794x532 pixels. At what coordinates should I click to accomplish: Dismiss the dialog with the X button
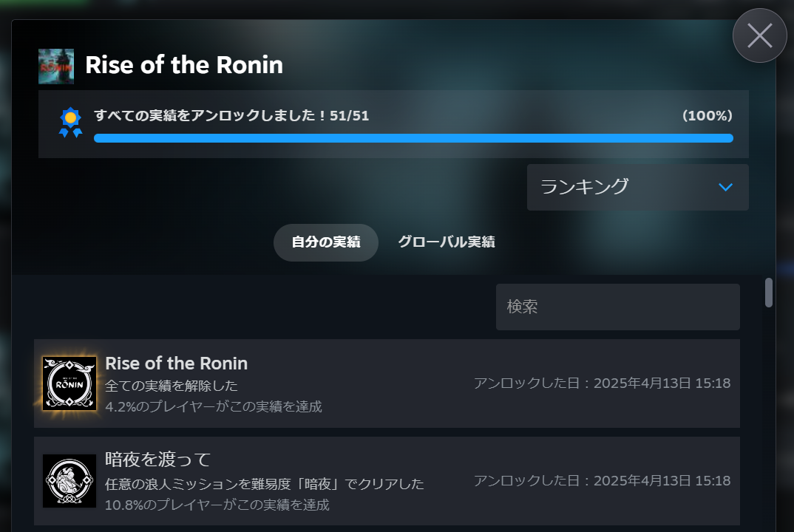(759, 35)
